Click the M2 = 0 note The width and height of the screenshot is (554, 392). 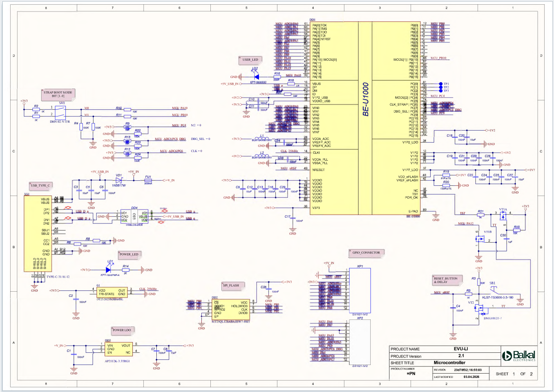(196, 125)
